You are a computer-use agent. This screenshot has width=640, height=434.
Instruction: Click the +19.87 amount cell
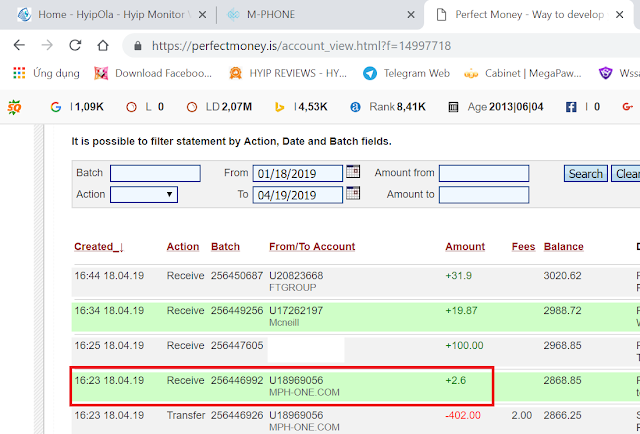(x=461, y=311)
